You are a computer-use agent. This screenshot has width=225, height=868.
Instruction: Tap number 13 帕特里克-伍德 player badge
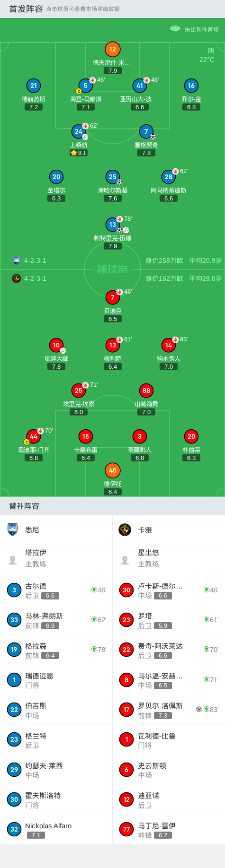pyautogui.click(x=113, y=225)
